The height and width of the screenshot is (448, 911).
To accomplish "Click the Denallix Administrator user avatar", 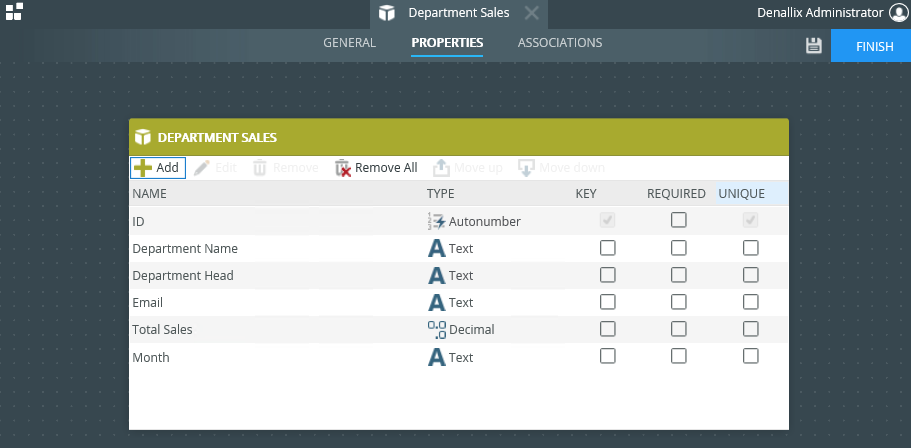I will click(x=898, y=12).
